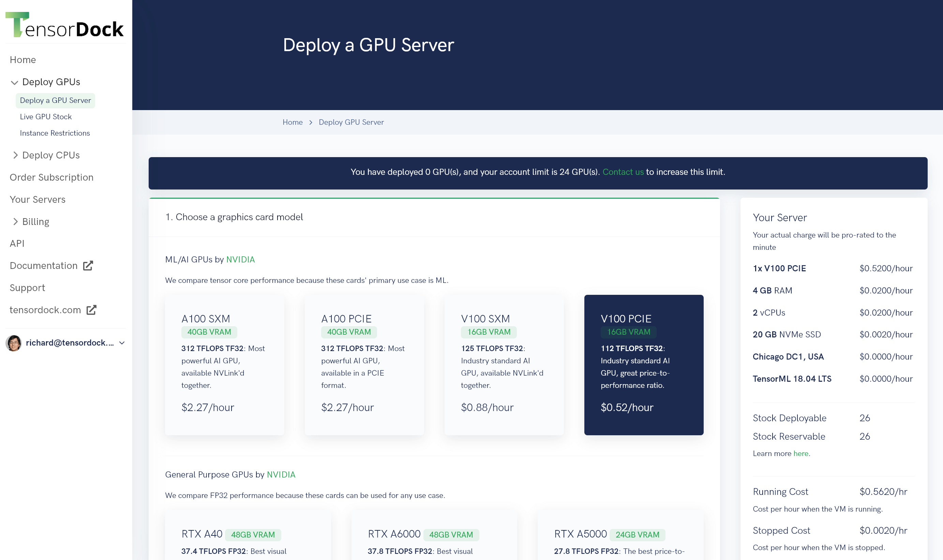Click the 20 GB NVMe SSD line item
The height and width of the screenshot is (560, 943).
coord(833,334)
